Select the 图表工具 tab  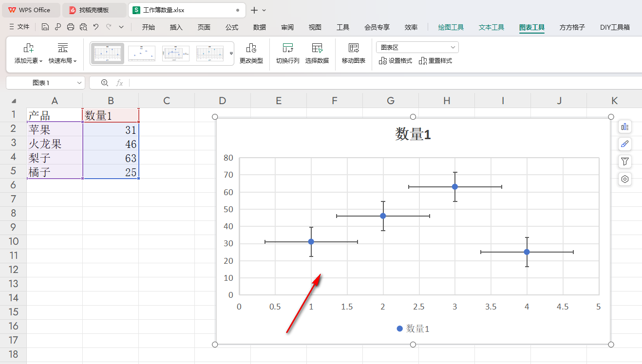(532, 27)
